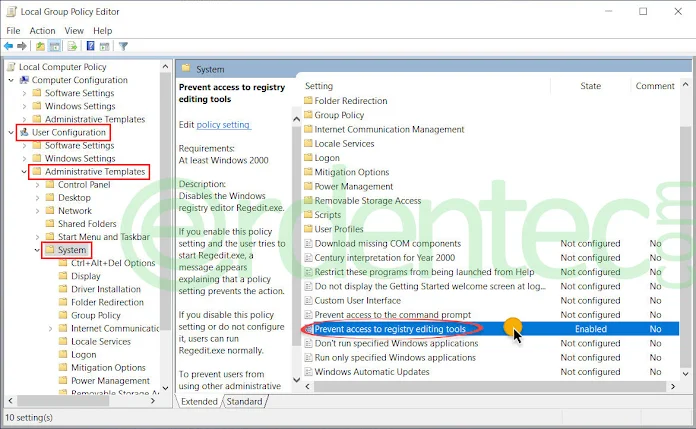Collapse the System tree node
696x429 pixels.
(37, 250)
